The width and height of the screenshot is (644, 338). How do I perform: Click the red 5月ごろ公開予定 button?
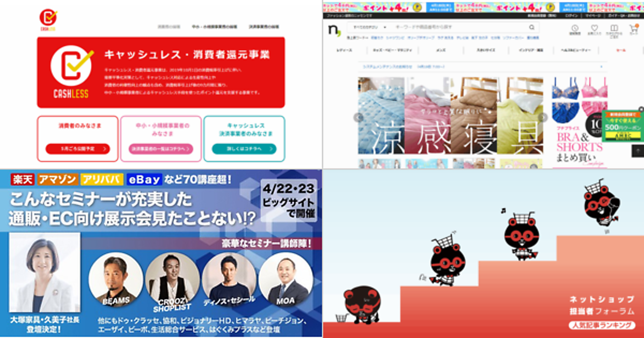(x=77, y=149)
